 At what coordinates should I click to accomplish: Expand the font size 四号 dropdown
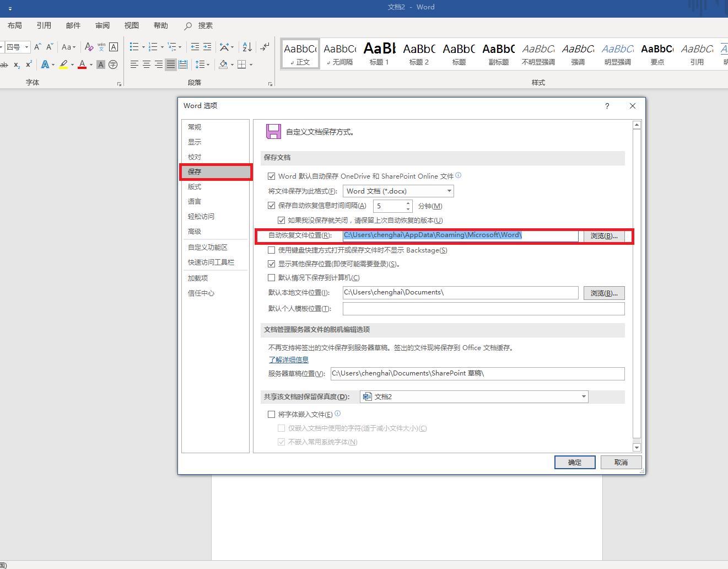[26, 47]
